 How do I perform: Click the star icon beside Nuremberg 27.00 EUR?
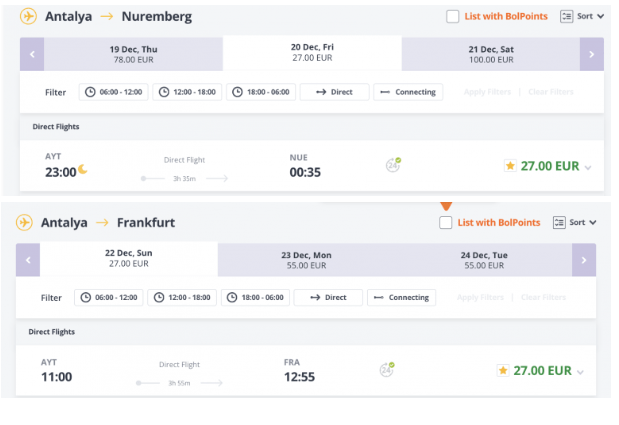click(x=510, y=166)
